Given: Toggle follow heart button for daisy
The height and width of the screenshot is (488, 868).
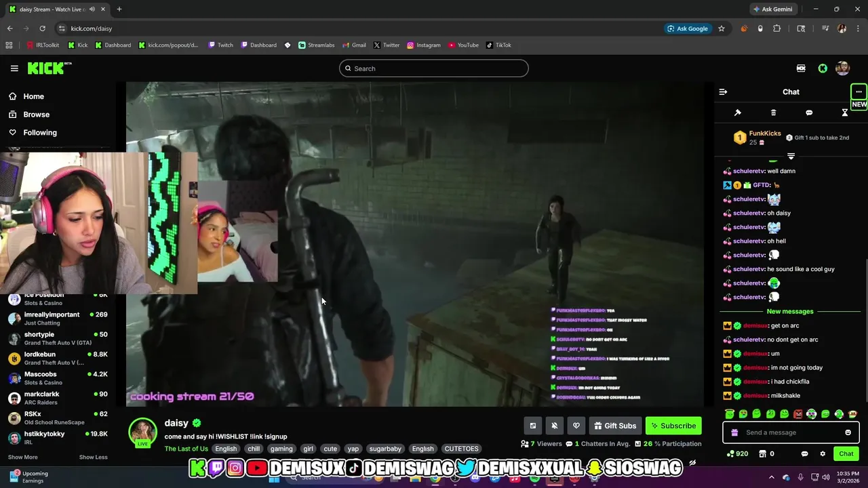Looking at the screenshot, I should click(576, 426).
